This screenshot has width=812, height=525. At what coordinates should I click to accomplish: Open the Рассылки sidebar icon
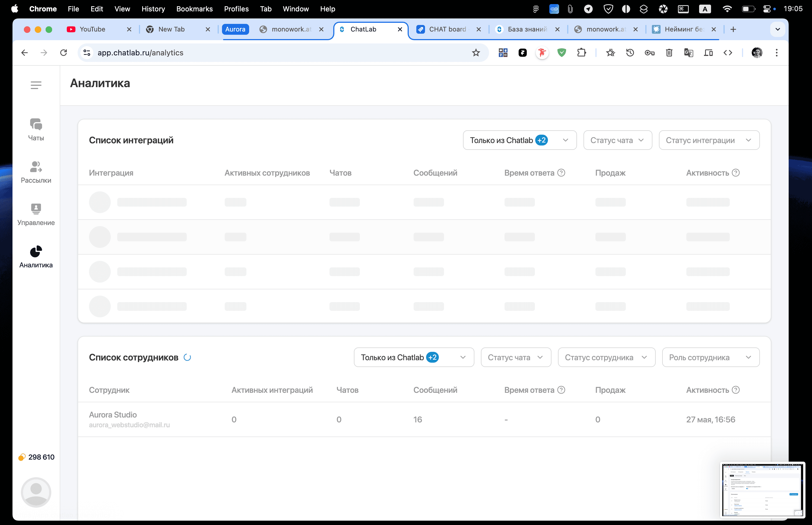click(36, 167)
